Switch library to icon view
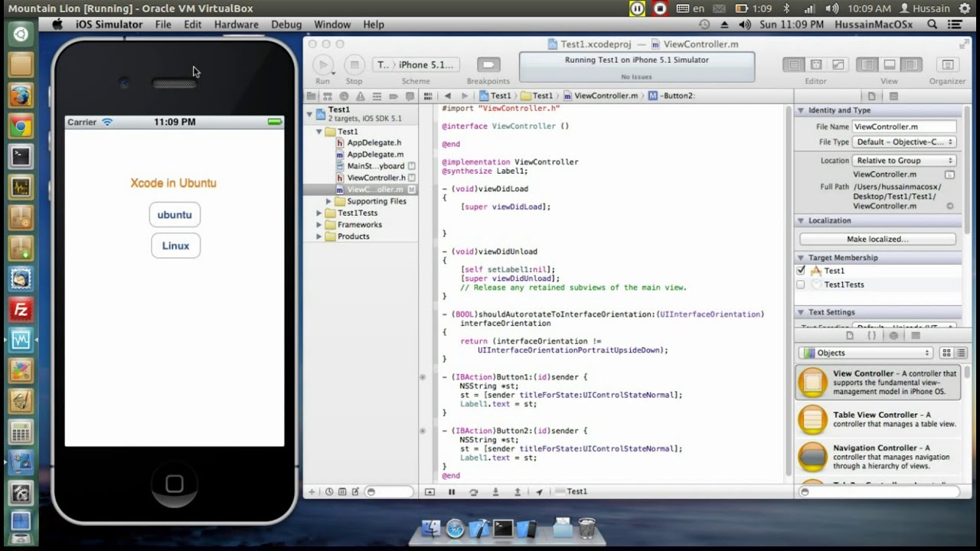This screenshot has height=551, width=980. tap(946, 353)
